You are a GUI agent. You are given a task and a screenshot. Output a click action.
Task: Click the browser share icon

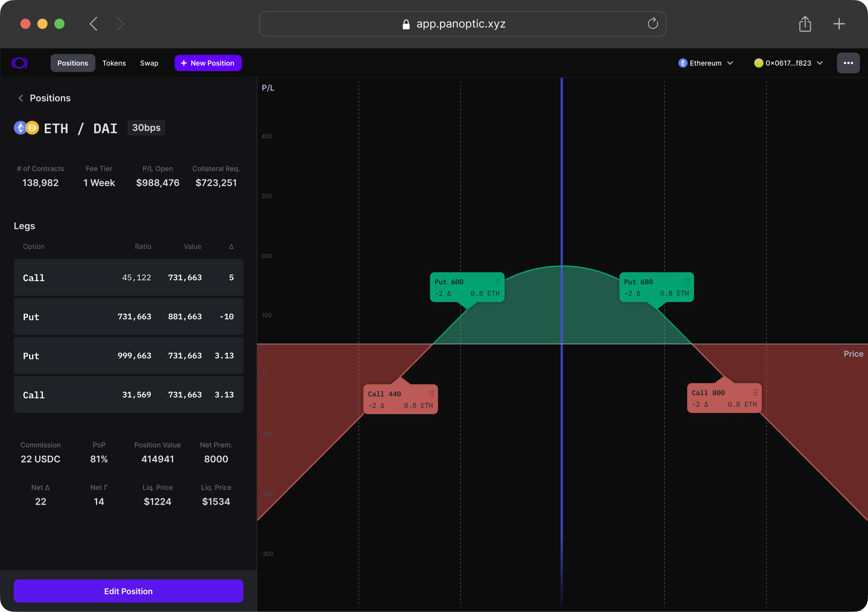point(805,24)
